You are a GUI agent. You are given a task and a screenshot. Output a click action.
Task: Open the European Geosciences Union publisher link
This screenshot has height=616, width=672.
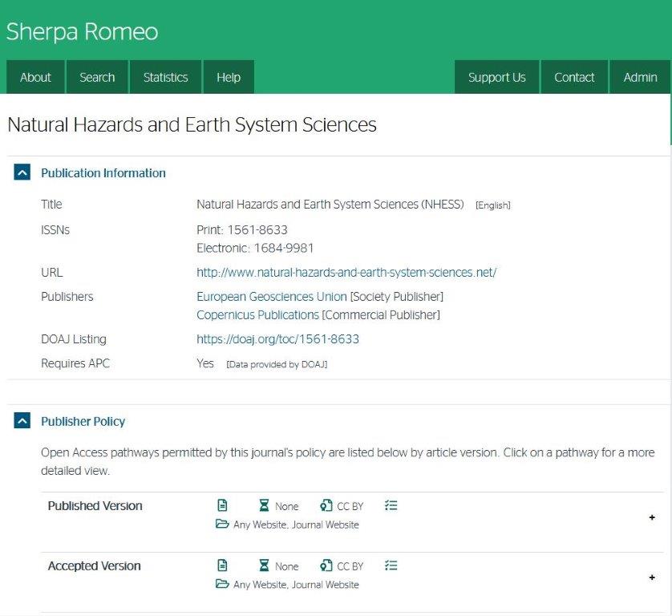tap(272, 297)
